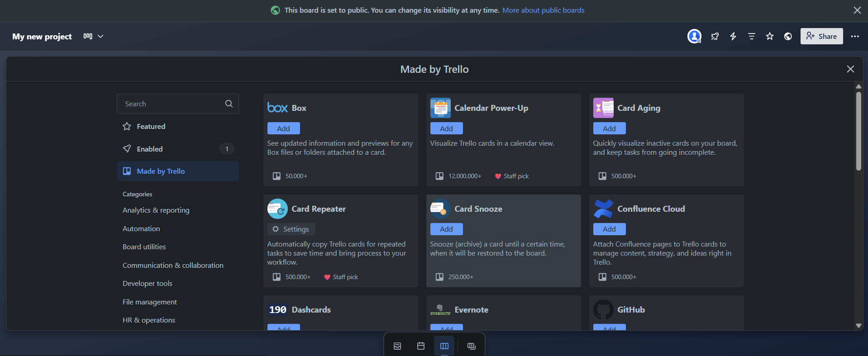Click the Calendar Power-Up title
Screen dimensions: 868x356
491,108
